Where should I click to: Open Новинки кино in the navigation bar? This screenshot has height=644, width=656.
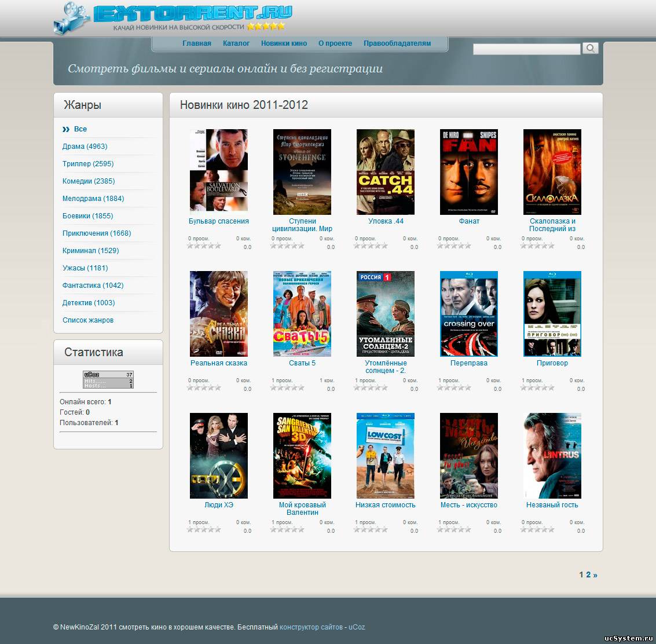[x=284, y=43]
